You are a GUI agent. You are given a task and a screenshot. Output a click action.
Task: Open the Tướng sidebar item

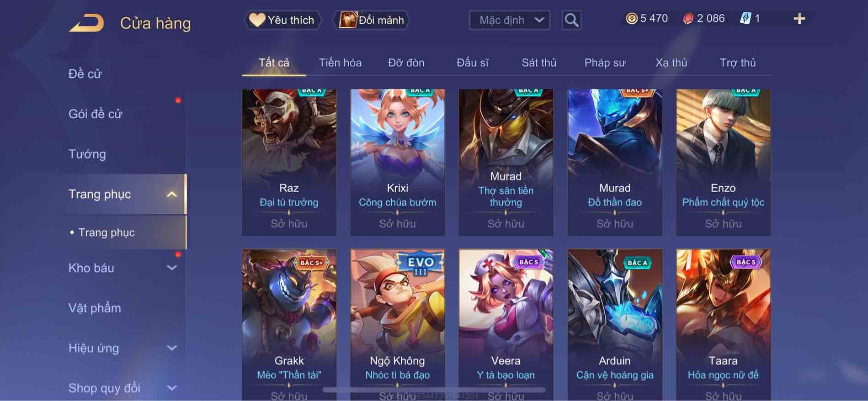tap(87, 154)
